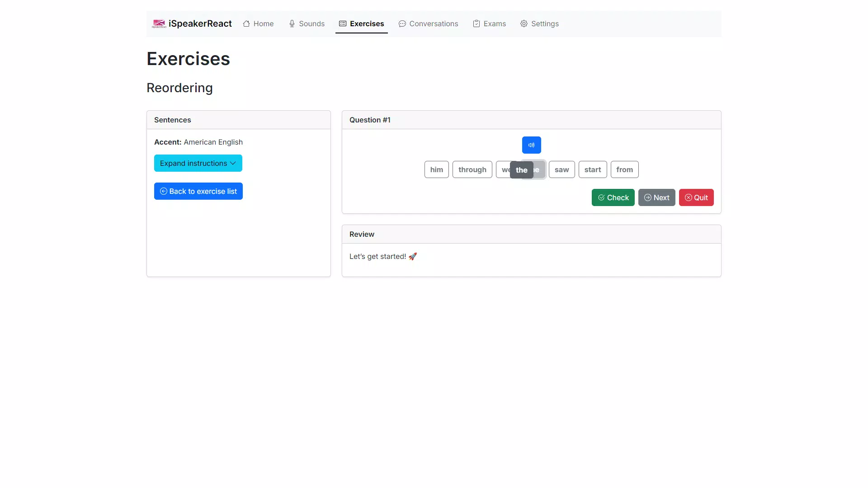
Task: Select the word tile "him"
Action: (x=437, y=169)
